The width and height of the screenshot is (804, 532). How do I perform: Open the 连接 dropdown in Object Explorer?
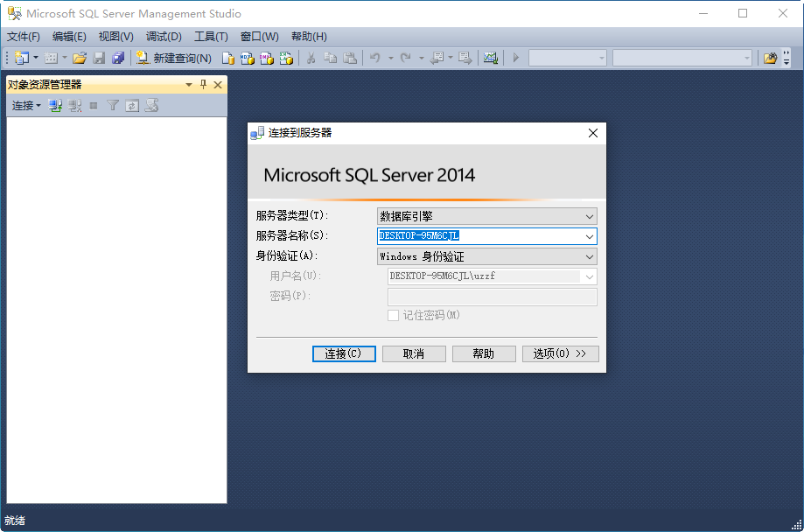point(26,106)
